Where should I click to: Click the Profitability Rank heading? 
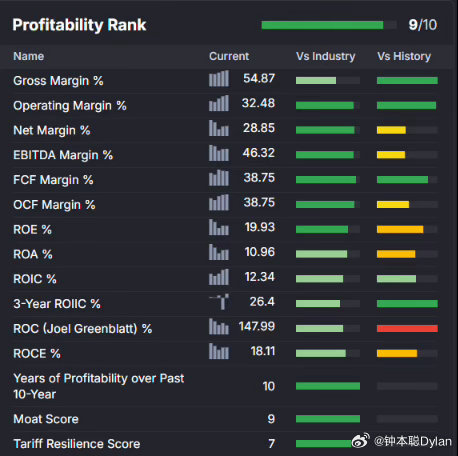tap(79, 25)
